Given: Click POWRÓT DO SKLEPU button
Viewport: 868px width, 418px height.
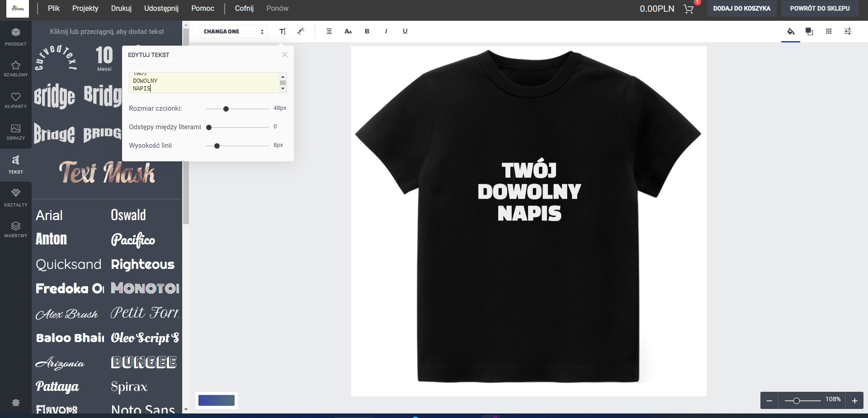Looking at the screenshot, I should coord(819,8).
